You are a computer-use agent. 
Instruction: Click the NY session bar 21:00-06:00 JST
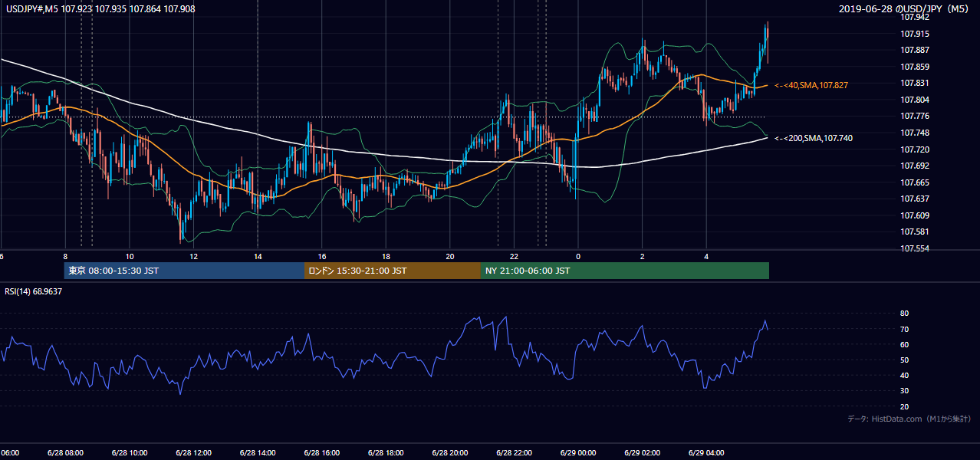pyautogui.click(x=625, y=271)
